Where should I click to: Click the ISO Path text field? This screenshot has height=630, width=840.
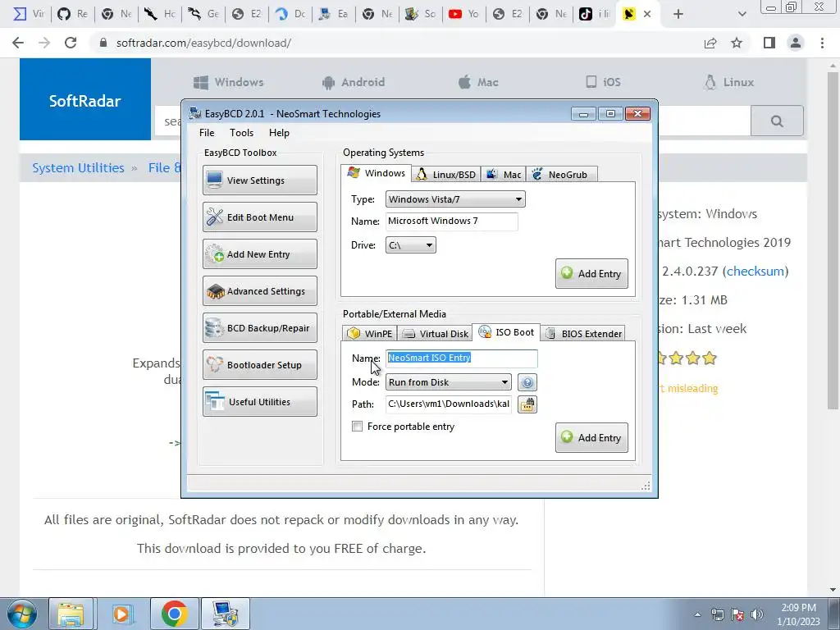[x=449, y=404]
